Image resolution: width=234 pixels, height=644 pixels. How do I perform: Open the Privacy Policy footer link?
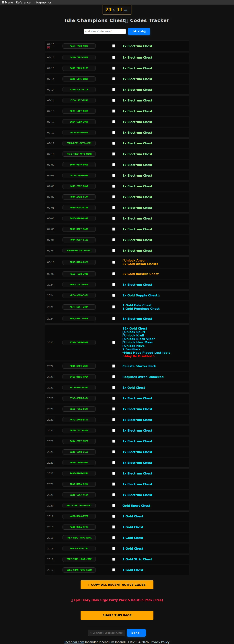point(159,642)
